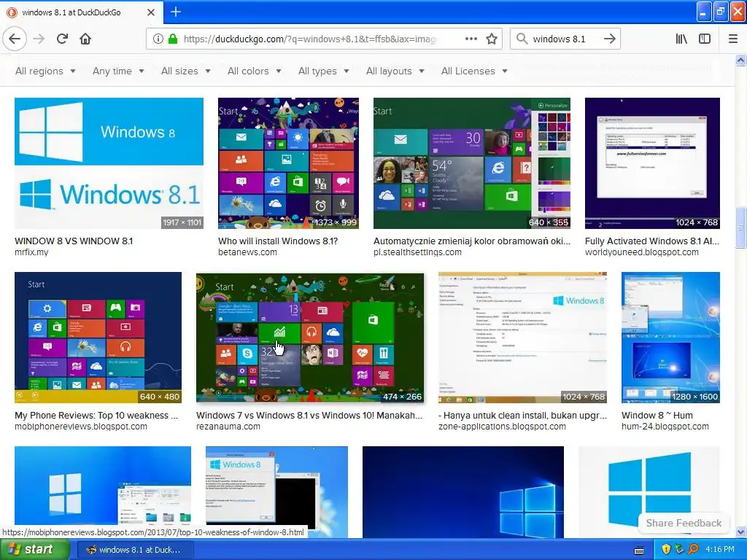The width and height of the screenshot is (747, 560).
Task: Click the orange magnifier tray icon
Action: tap(694, 550)
